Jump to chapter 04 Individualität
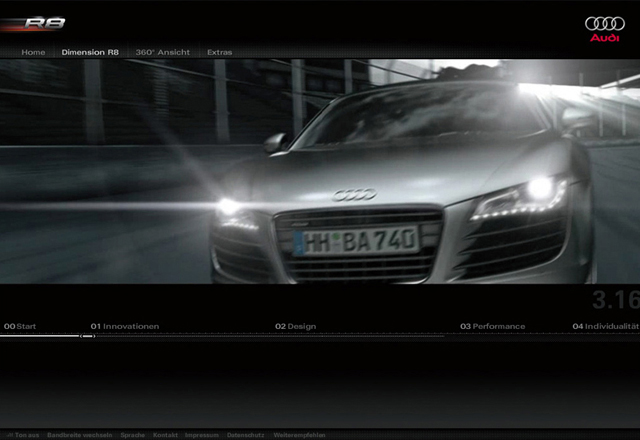The width and height of the screenshot is (640, 440). click(606, 326)
